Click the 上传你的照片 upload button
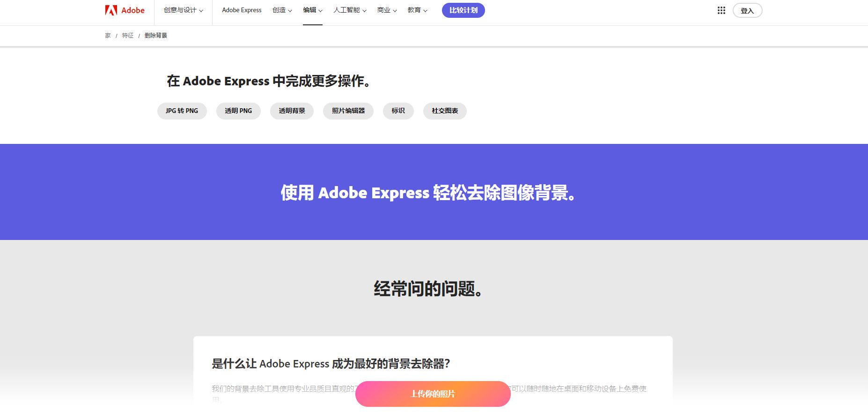Screen dimensions: 868x412 pyautogui.click(x=433, y=394)
